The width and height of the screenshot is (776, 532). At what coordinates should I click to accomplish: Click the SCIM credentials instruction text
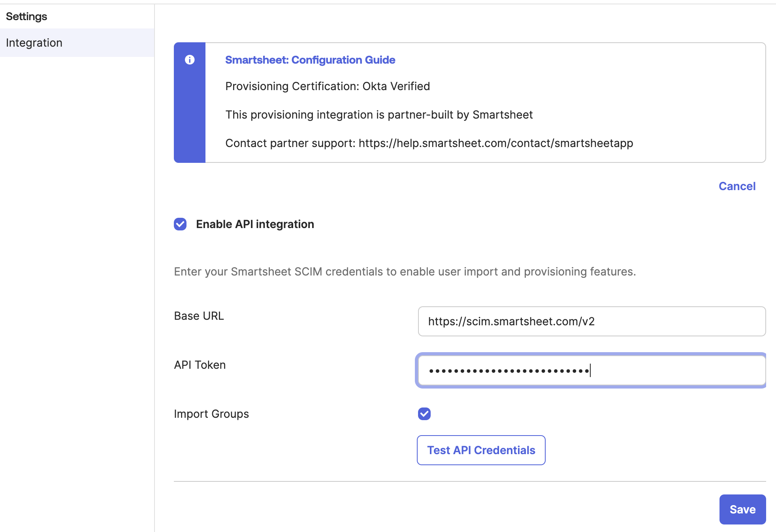coord(405,272)
